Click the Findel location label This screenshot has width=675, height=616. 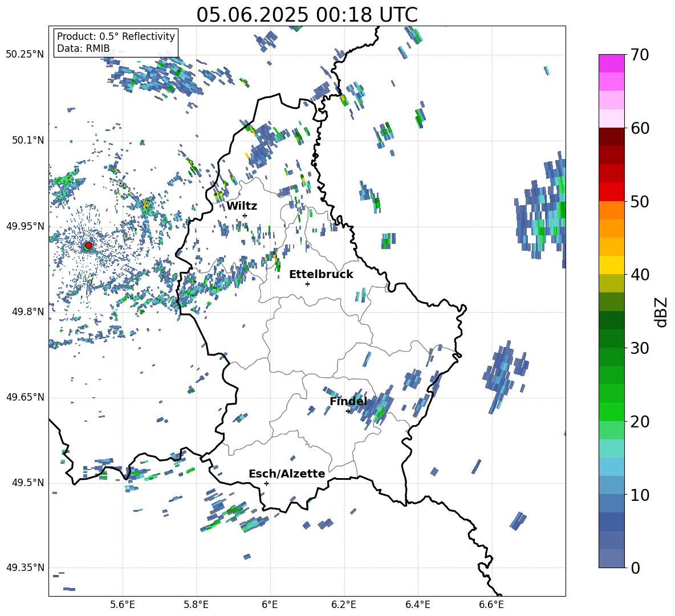point(348,401)
